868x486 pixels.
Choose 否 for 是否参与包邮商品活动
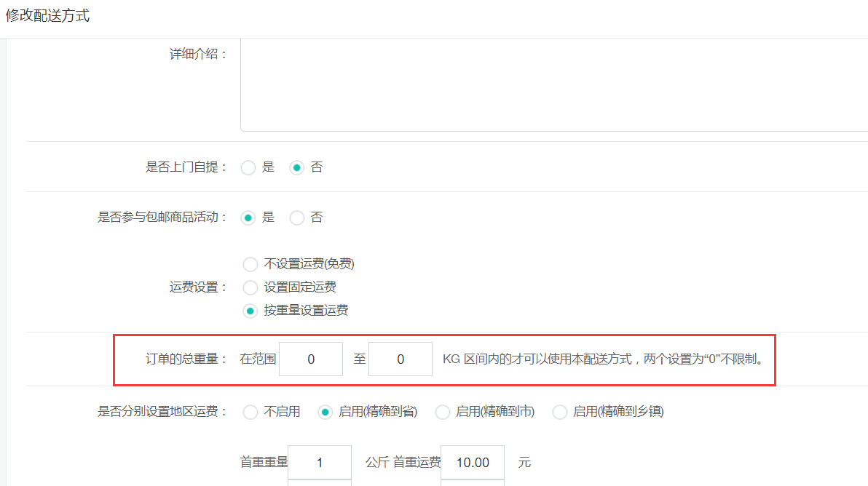297,218
